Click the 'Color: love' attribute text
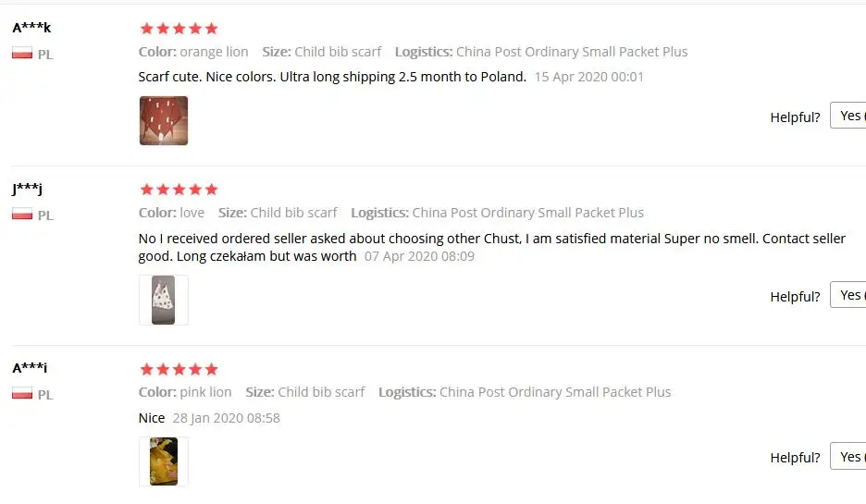Viewport: 866px width, 504px height. pos(172,213)
